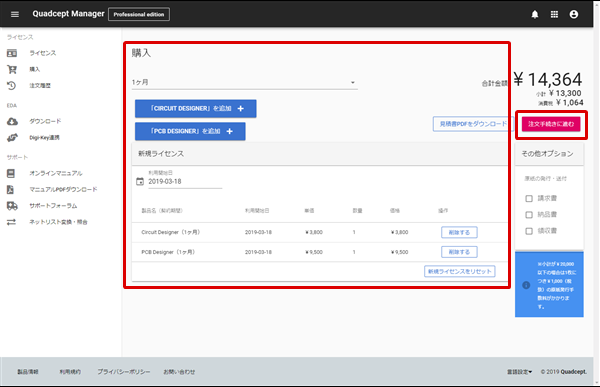Go to ライセンス menu item
600x387 pixels.
pyautogui.click(x=42, y=53)
